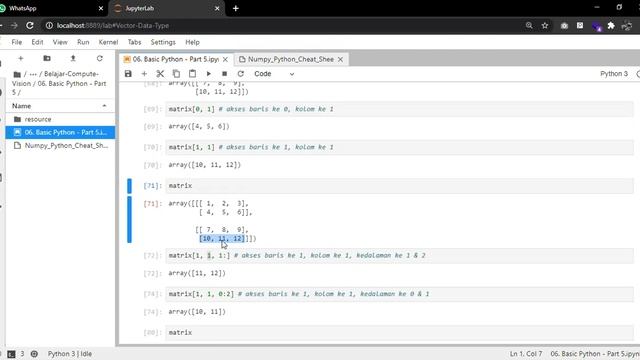Select the 06. Basic Python - Part 5 notebook file

pyautogui.click(x=60, y=132)
